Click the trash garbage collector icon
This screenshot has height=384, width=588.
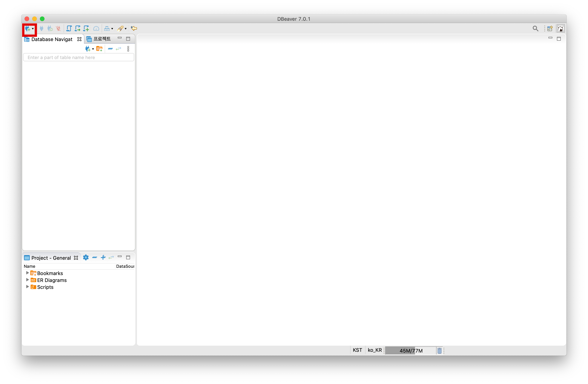point(439,350)
